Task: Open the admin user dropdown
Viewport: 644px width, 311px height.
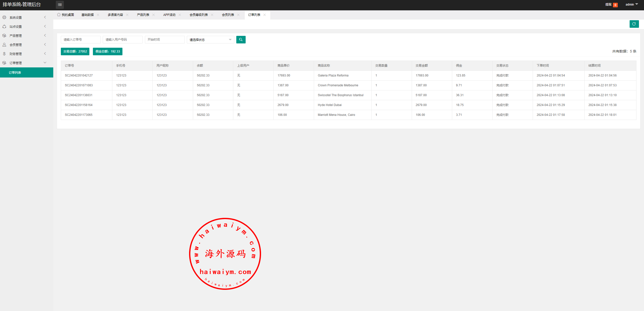Action: coord(632,5)
